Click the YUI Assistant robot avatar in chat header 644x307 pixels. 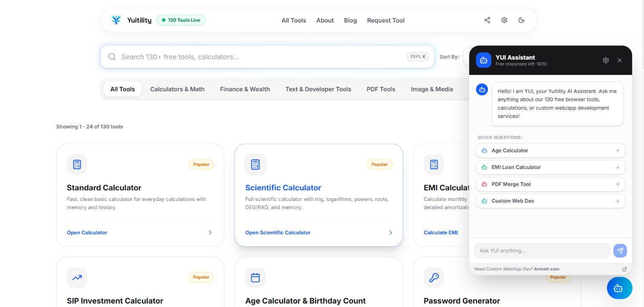coord(483,60)
